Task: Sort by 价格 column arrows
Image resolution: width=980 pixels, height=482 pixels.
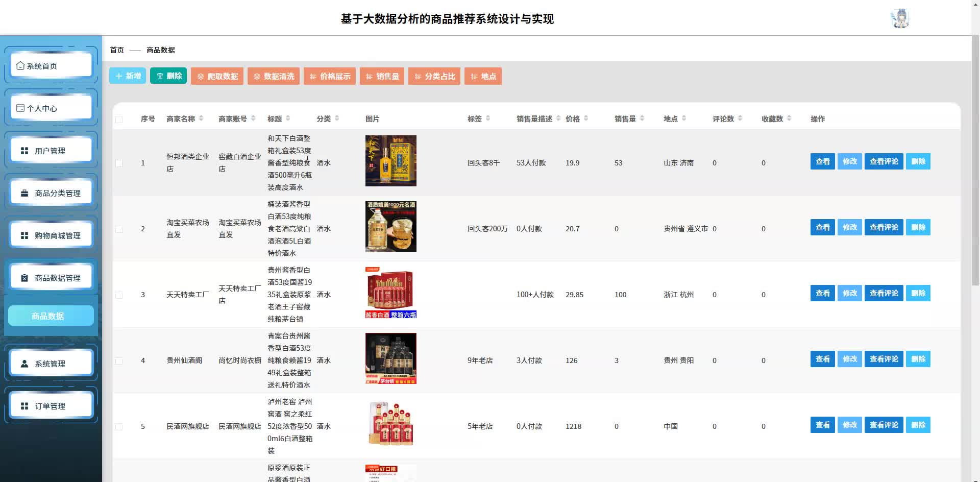Action: (586, 118)
